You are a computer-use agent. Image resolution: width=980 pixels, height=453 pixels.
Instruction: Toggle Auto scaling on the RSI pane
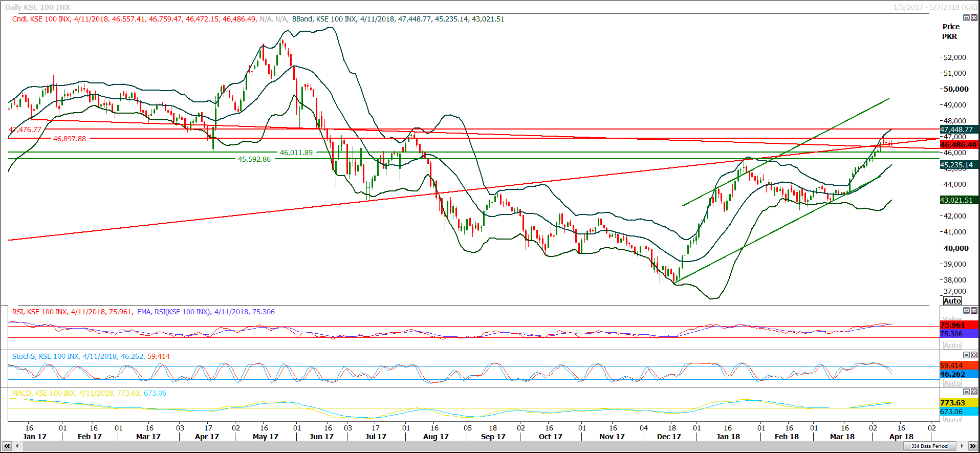click(x=952, y=346)
